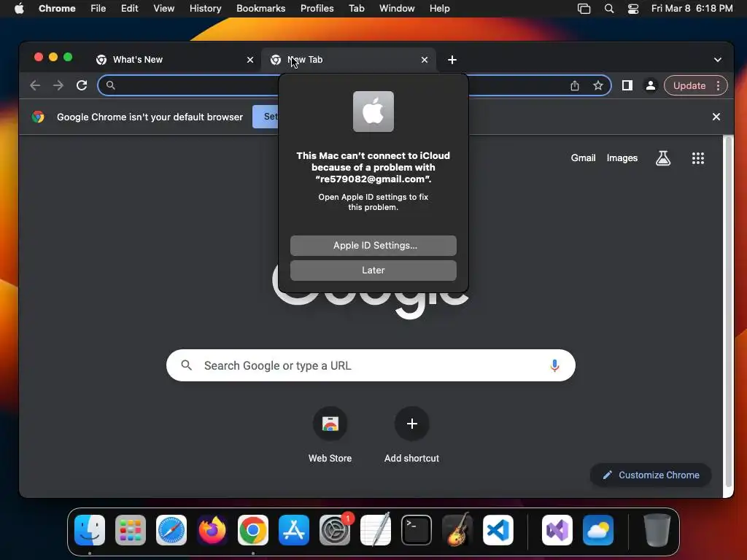Screen dimensions: 747x560
Task: Open the Chrome profile avatar icon
Action: 650,85
